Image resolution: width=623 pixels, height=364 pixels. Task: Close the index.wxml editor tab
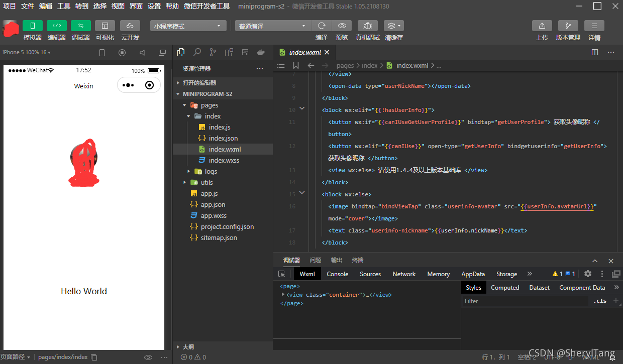(x=327, y=52)
